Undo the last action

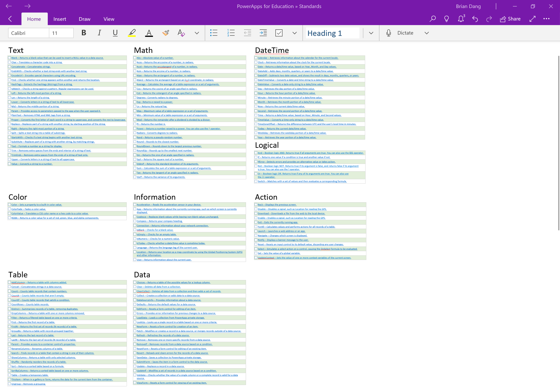click(x=475, y=19)
